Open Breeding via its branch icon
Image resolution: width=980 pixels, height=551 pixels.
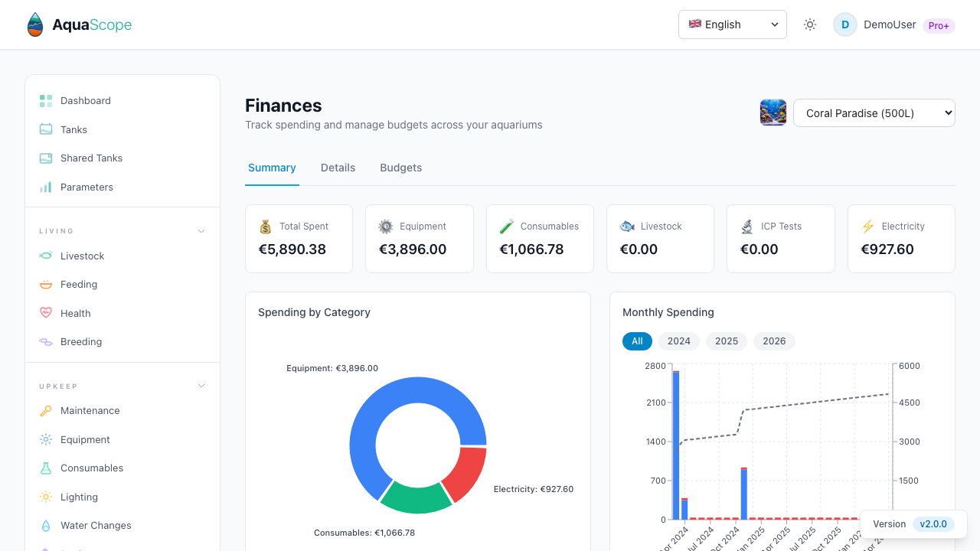click(46, 341)
